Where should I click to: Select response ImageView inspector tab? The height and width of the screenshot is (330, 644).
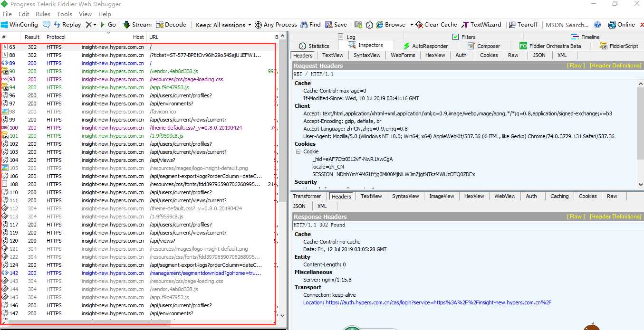[x=442, y=196]
